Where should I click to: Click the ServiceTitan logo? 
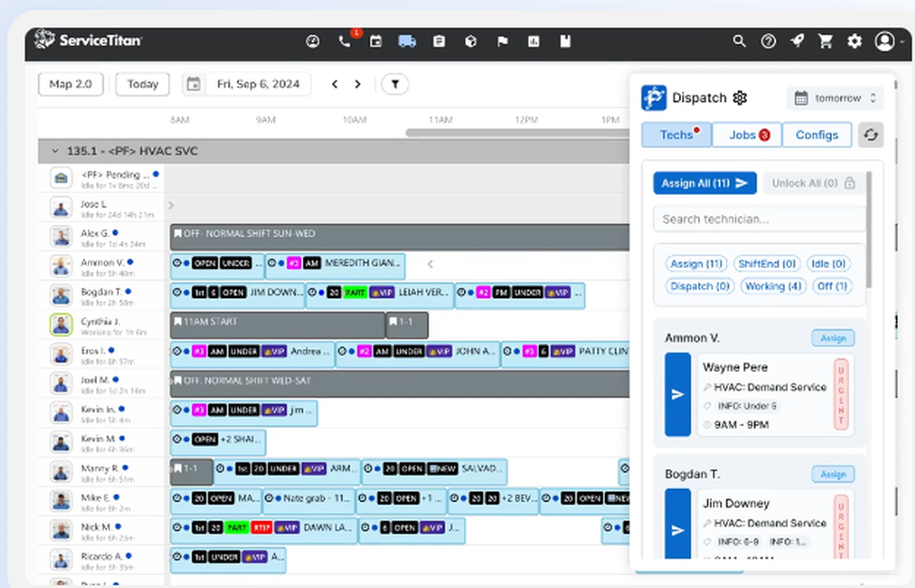pos(88,39)
